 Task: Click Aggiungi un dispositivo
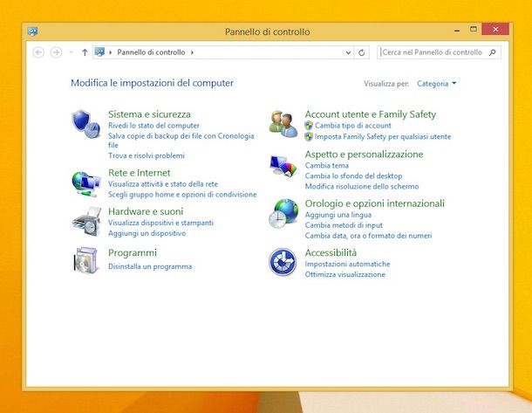[x=147, y=233]
